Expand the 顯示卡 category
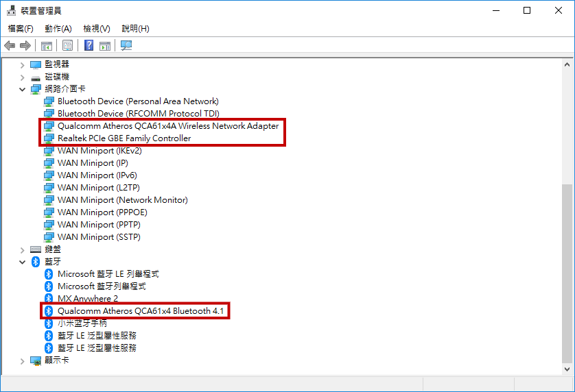The image size is (575, 392). pyautogui.click(x=23, y=361)
